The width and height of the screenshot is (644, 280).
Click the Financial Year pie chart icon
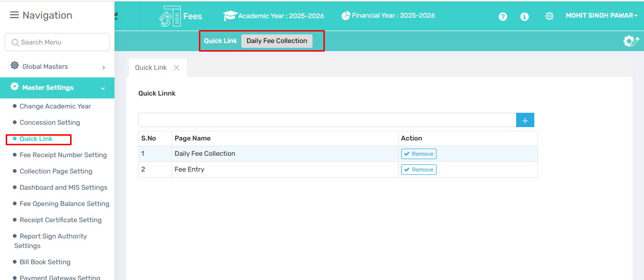click(x=346, y=16)
